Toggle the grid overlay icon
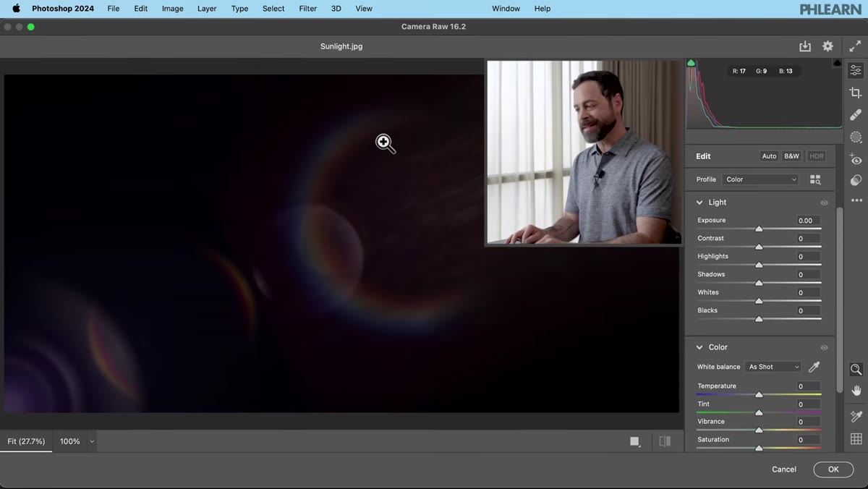This screenshot has height=489, width=868. click(x=856, y=438)
